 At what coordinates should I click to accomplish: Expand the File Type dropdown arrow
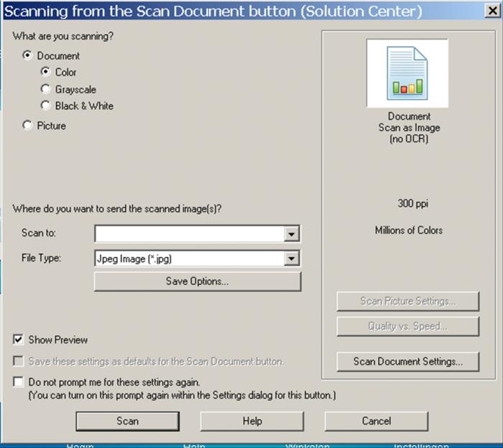coord(291,258)
